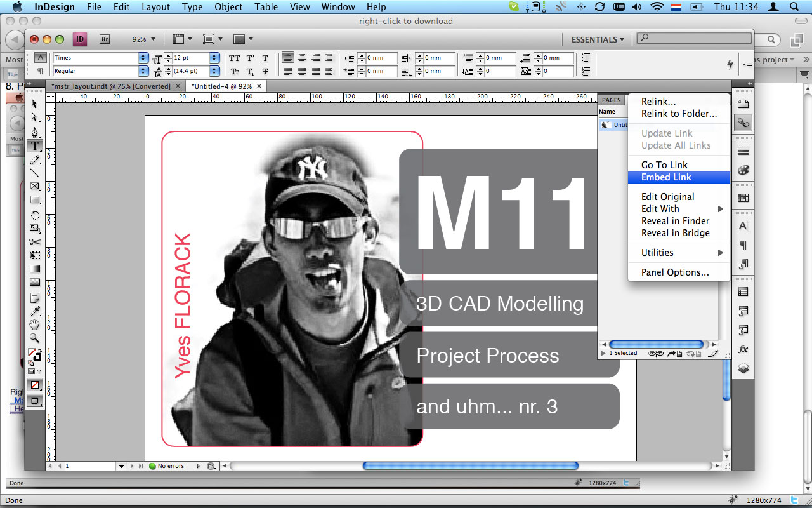
Task: Select the Hand tool
Action: click(x=35, y=324)
